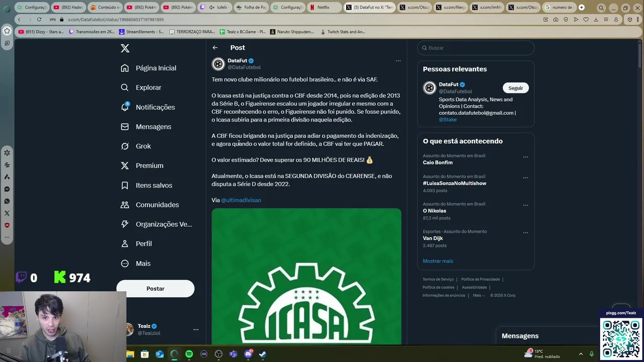This screenshot has width=644, height=362.
Task: Open the Premium page
Action: tap(142, 166)
